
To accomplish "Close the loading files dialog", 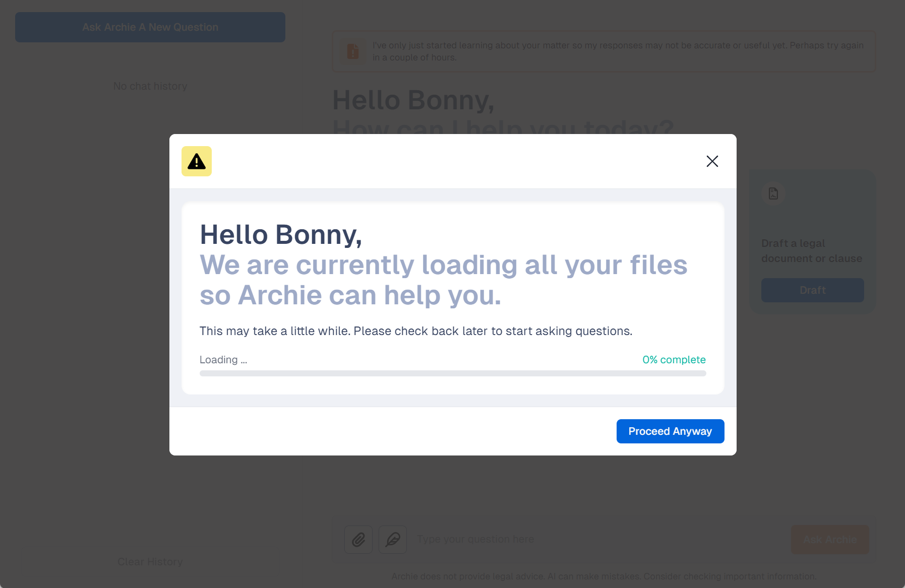I will tap(712, 161).
